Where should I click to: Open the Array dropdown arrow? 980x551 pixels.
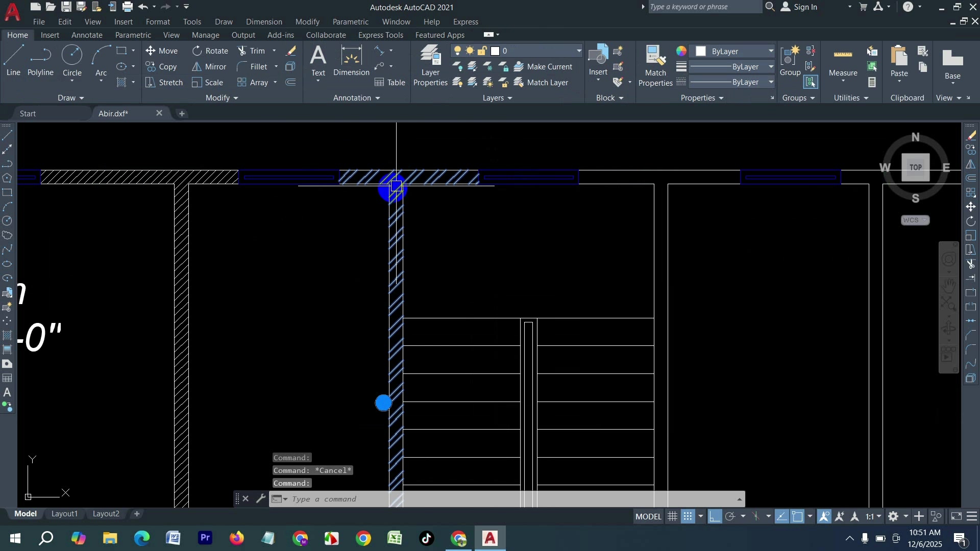(x=276, y=82)
